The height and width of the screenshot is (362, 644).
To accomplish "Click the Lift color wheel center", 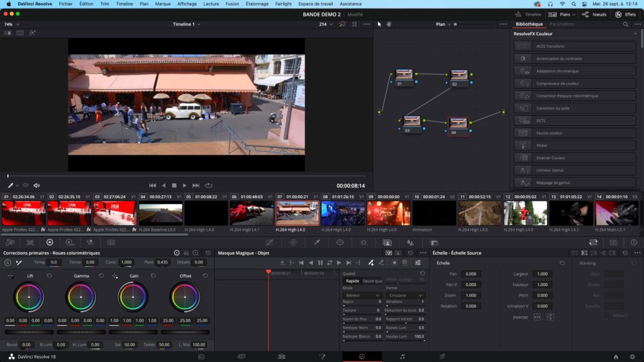I will 29,297.
